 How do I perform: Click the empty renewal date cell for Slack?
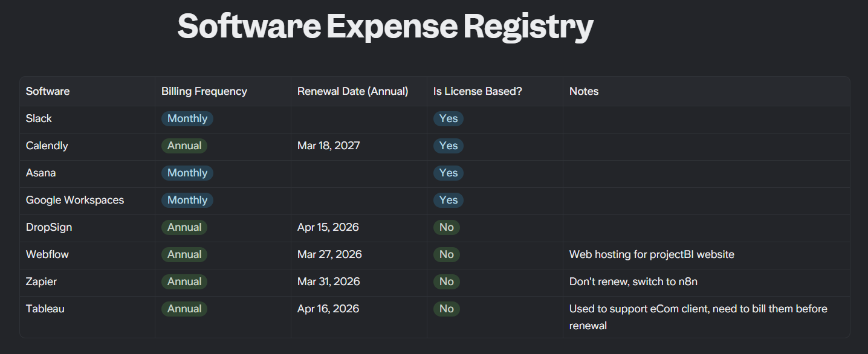pos(359,119)
